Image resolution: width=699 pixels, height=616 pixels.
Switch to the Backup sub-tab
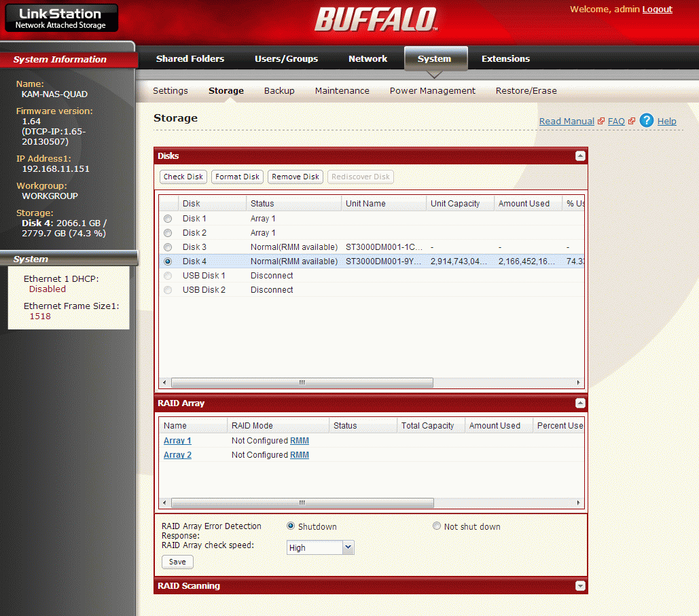point(279,90)
